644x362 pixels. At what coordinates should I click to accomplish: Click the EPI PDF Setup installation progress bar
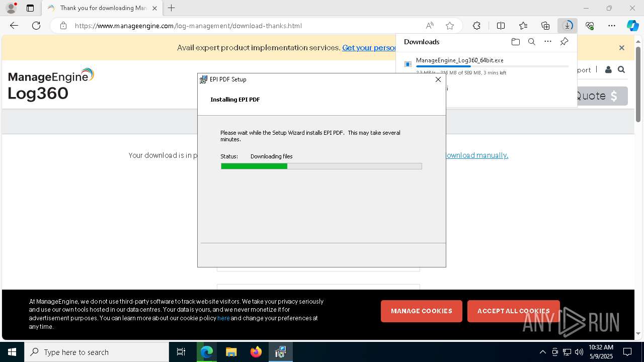[x=321, y=166]
